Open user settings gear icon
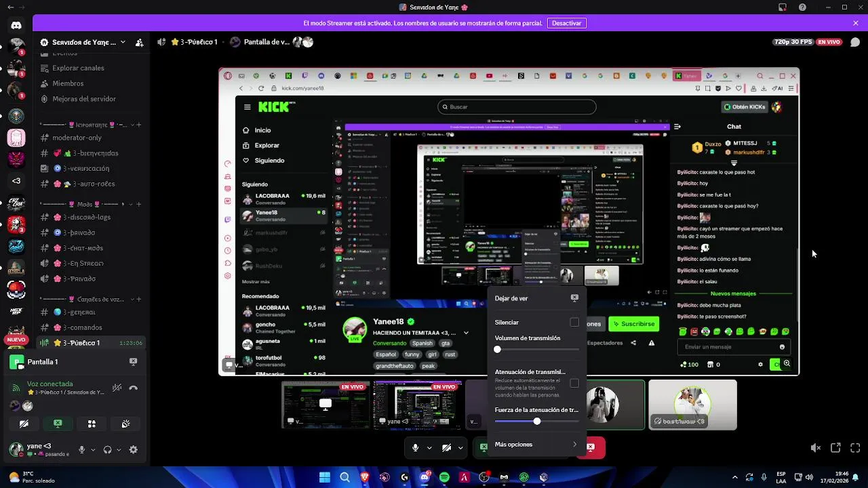The width and height of the screenshot is (868, 488). [x=133, y=449]
